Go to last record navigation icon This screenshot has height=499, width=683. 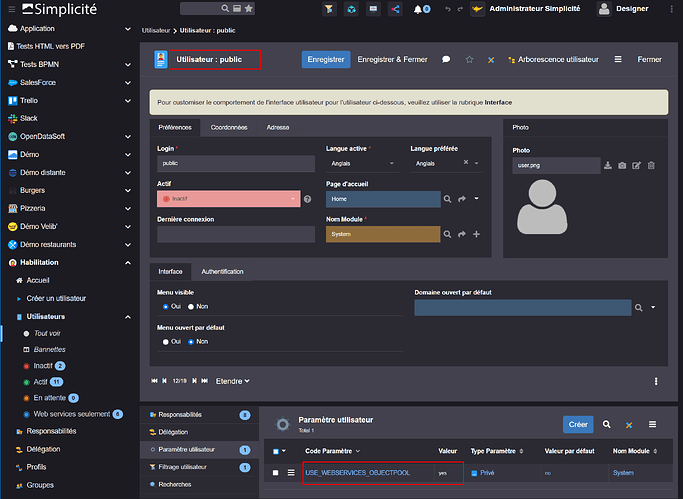[205, 381]
